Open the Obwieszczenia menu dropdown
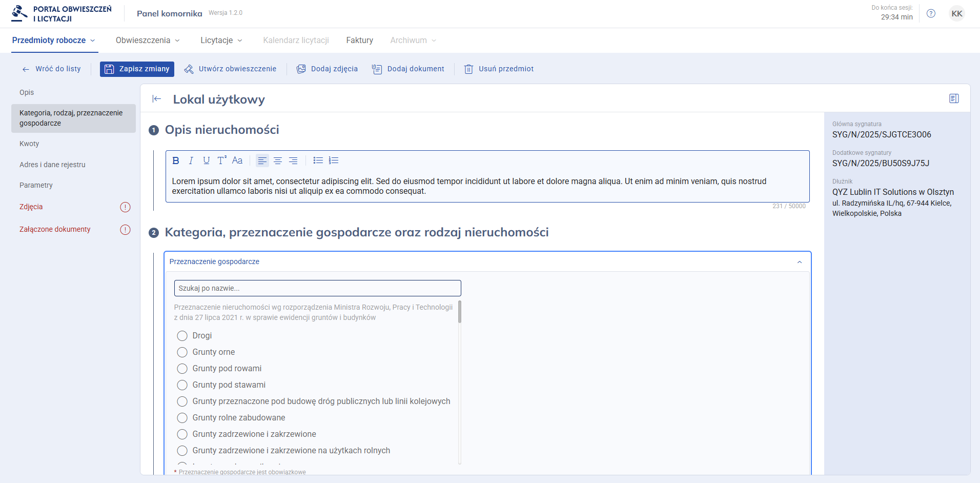980x483 pixels. point(148,41)
